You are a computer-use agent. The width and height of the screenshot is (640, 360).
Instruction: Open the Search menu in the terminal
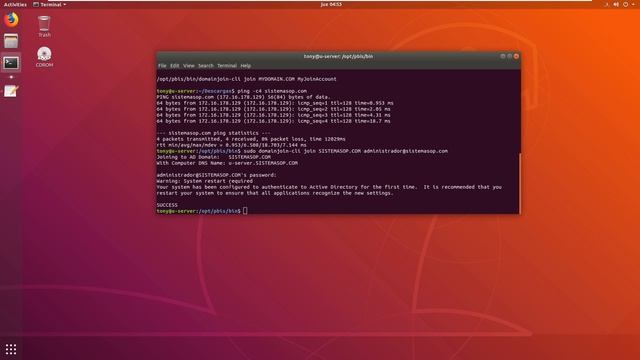[x=206, y=65]
